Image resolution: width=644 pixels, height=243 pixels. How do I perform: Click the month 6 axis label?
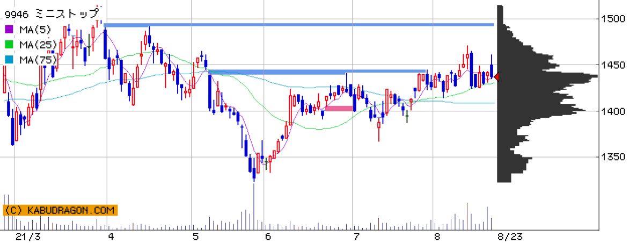click(268, 236)
